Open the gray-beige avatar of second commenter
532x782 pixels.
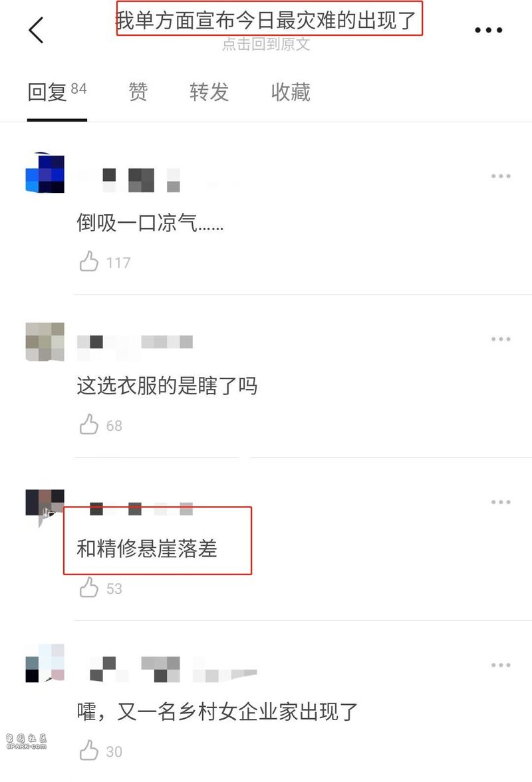pos(45,342)
